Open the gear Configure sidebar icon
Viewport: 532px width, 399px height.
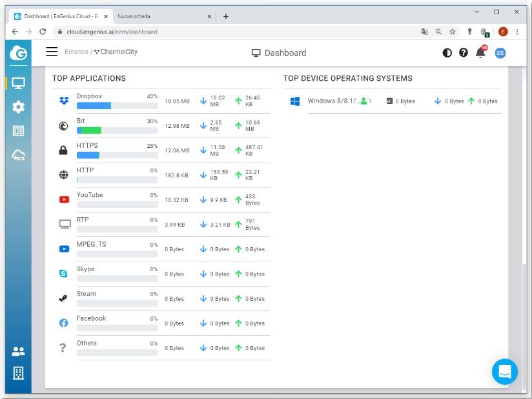pos(18,107)
